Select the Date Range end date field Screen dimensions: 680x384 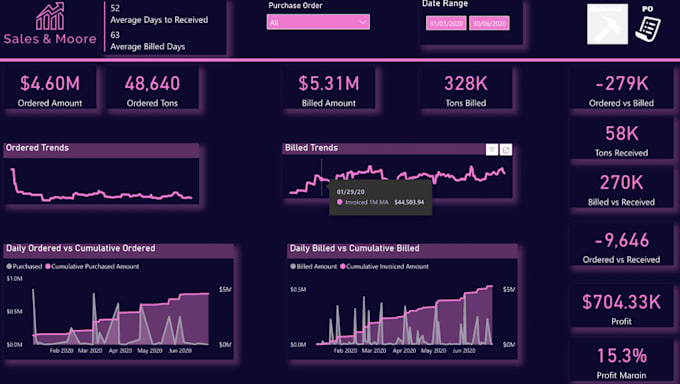[x=489, y=23]
